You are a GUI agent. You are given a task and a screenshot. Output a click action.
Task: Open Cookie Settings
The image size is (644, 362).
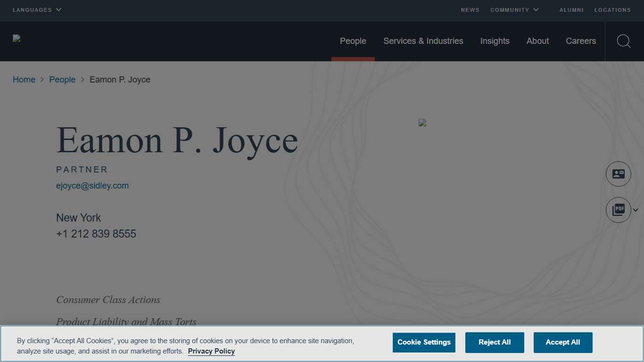click(x=423, y=342)
